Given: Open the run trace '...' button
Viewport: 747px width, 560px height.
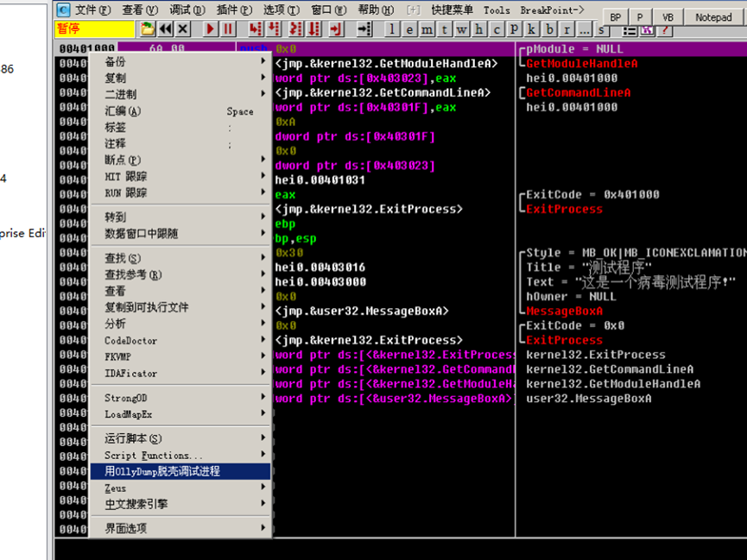Looking at the screenshot, I should tap(584, 29).
